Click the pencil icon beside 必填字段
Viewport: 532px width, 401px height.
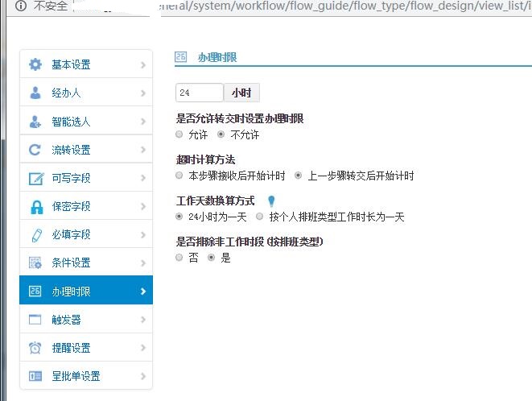tap(35, 234)
